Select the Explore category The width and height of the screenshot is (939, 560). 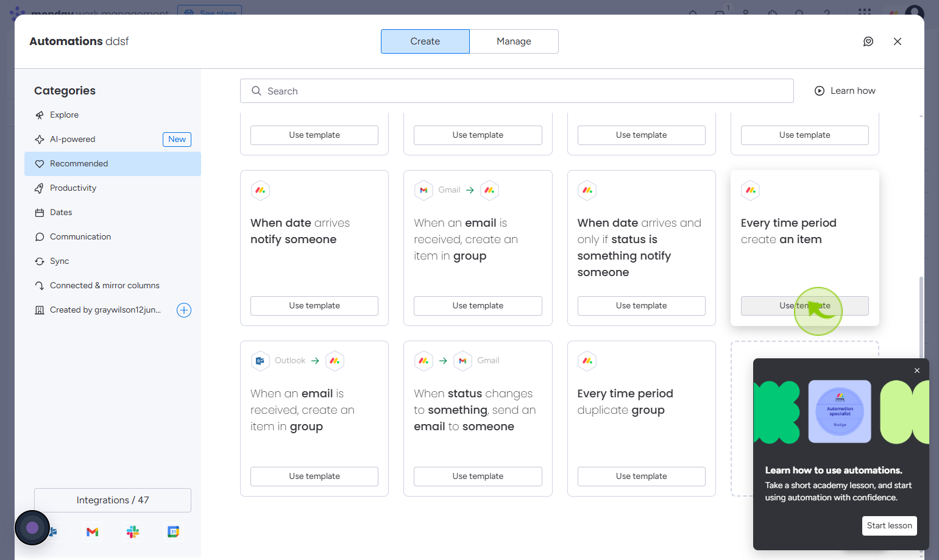(x=113, y=115)
